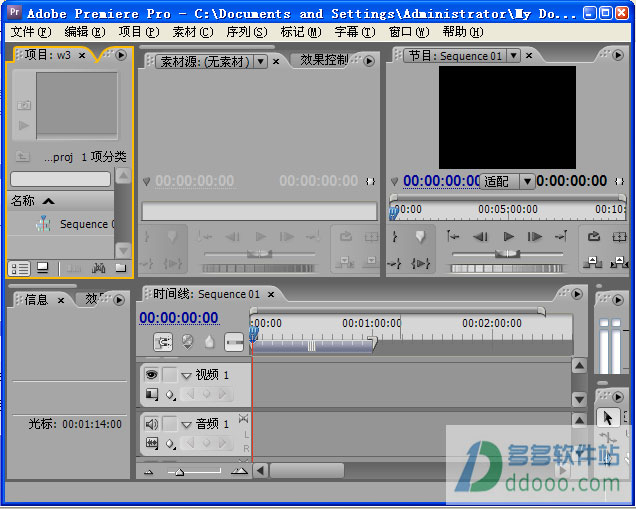Switch to the 效果控制 tab
Viewport: 636px width, 509px height.
coord(324,60)
